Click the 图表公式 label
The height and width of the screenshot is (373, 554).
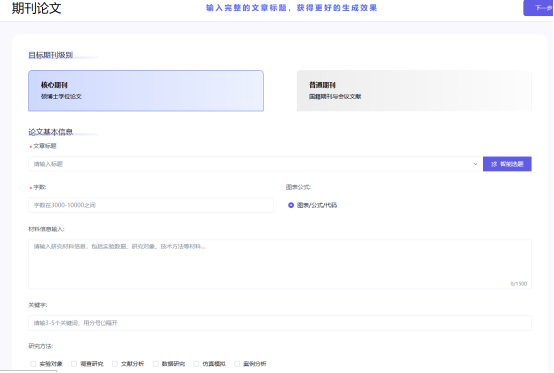298,187
